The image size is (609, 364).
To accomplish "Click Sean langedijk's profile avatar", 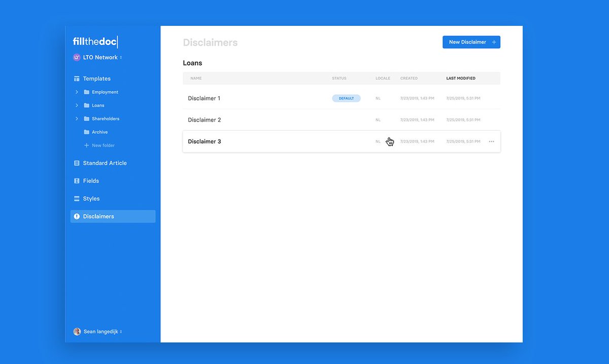I will point(77,332).
